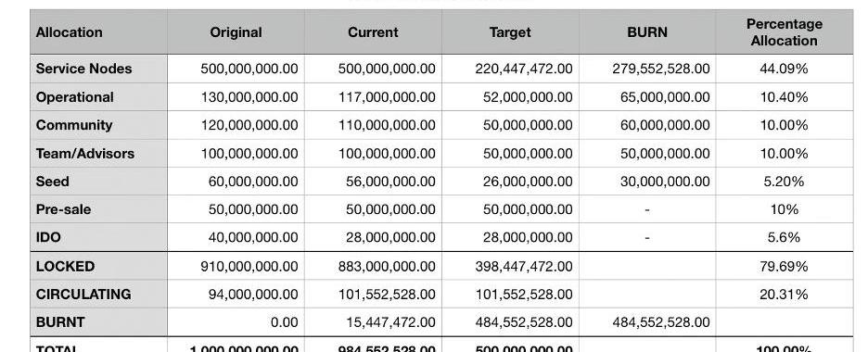
Task: Select IDO current value 28,000,000.00
Action: coord(390,238)
